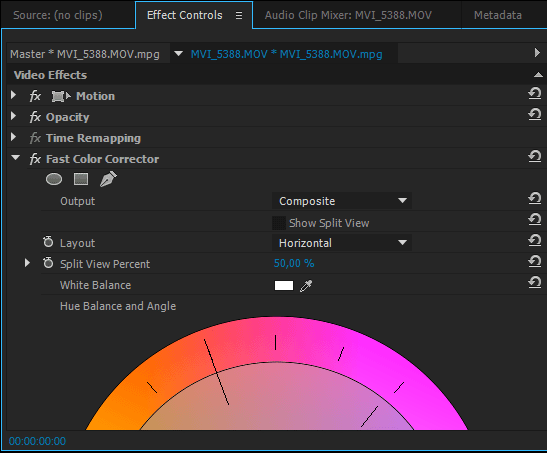Viewport: 547px width, 453px height.
Task: Select the Opacity effect name
Action: tap(68, 117)
